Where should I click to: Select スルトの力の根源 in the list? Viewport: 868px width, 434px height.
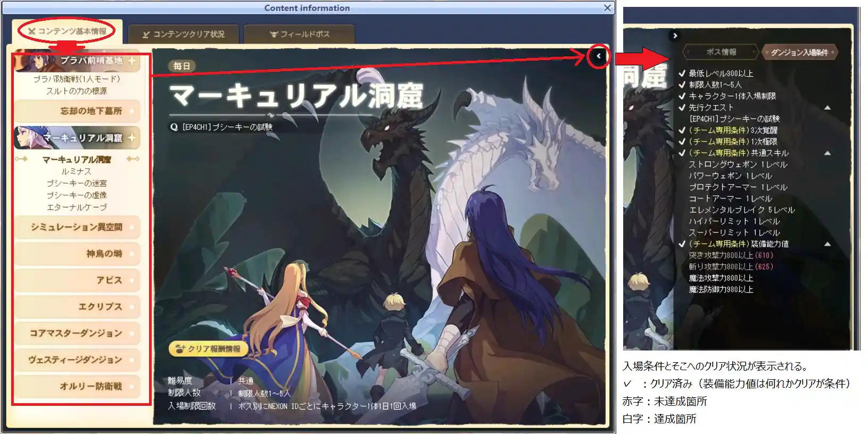(77, 91)
